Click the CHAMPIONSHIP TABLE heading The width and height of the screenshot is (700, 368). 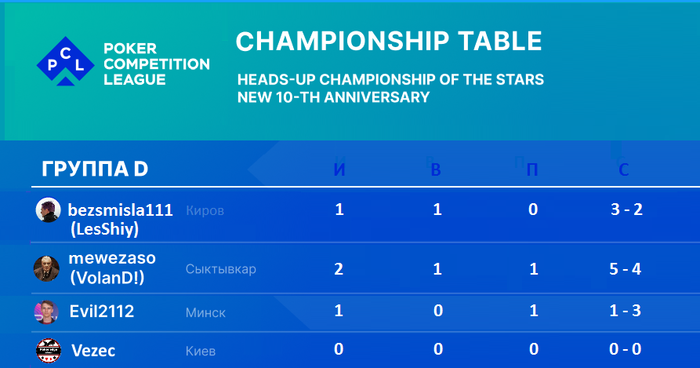pyautogui.click(x=388, y=41)
